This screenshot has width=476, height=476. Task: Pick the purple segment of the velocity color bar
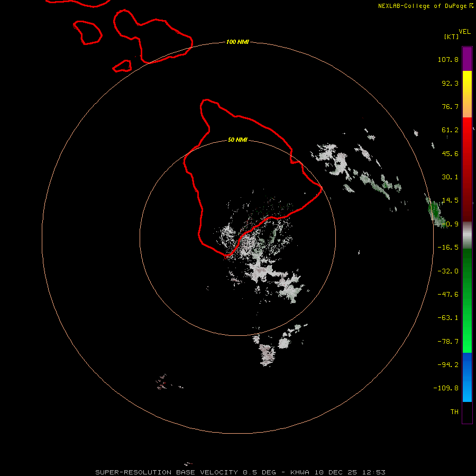[x=467, y=59]
